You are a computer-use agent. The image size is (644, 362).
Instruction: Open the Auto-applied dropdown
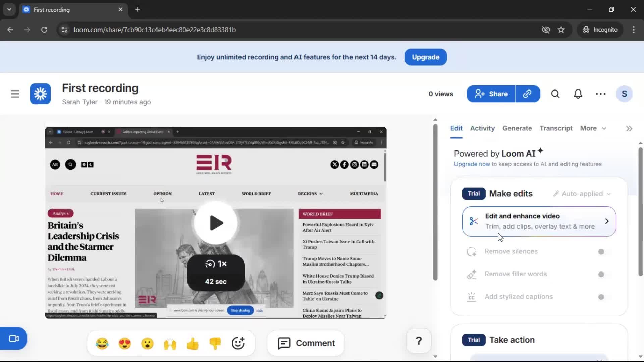pos(582,194)
